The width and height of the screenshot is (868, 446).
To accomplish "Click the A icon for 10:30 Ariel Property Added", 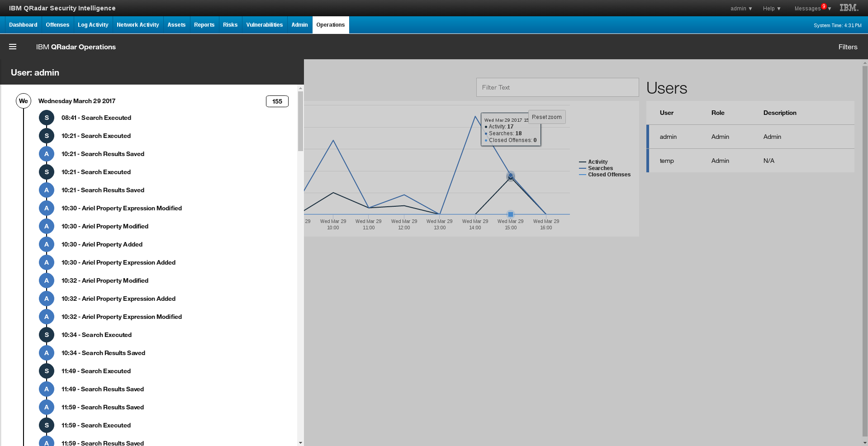I will (47, 244).
